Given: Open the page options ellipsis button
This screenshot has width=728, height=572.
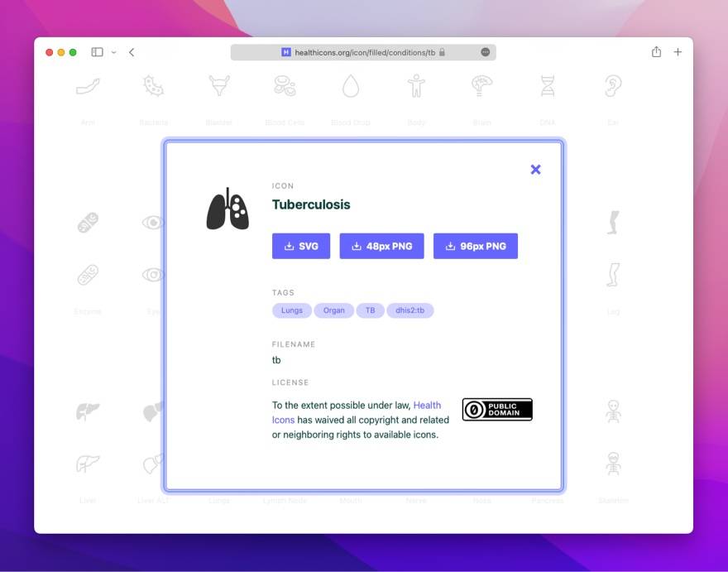Looking at the screenshot, I should [485, 52].
